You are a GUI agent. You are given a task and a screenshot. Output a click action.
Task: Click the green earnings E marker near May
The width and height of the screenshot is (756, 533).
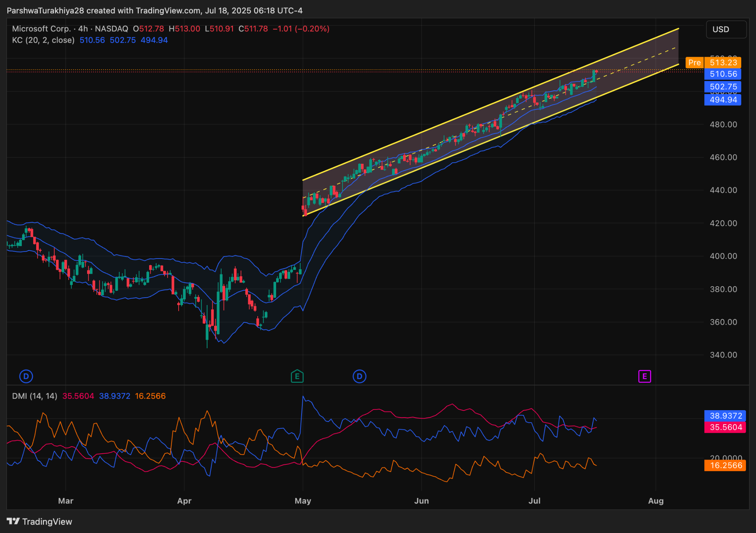tap(297, 377)
